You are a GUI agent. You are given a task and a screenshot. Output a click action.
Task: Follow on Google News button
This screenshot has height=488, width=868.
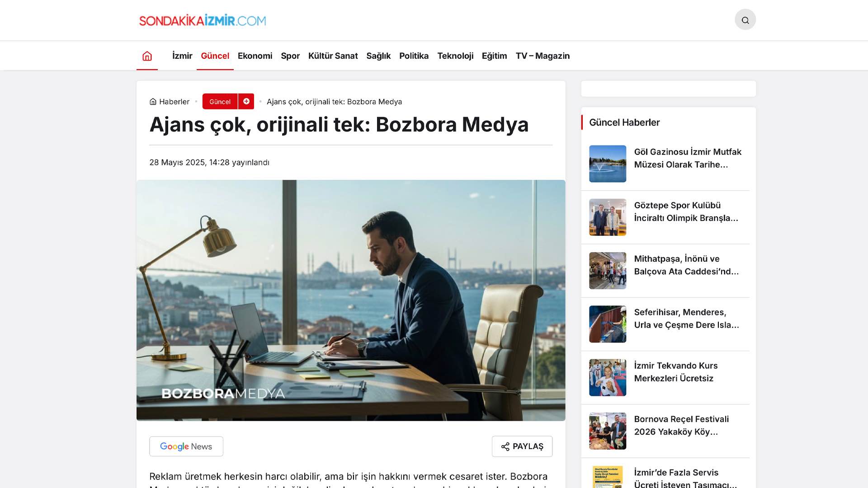[186, 446]
